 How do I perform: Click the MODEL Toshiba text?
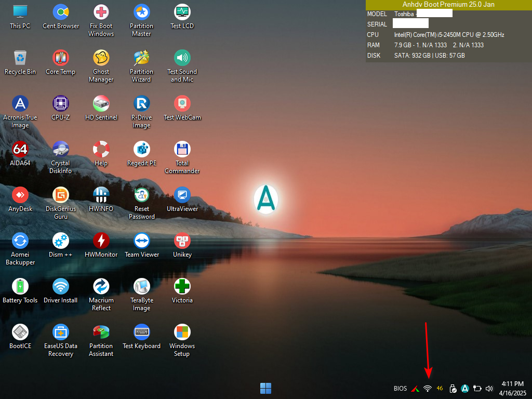coord(404,14)
